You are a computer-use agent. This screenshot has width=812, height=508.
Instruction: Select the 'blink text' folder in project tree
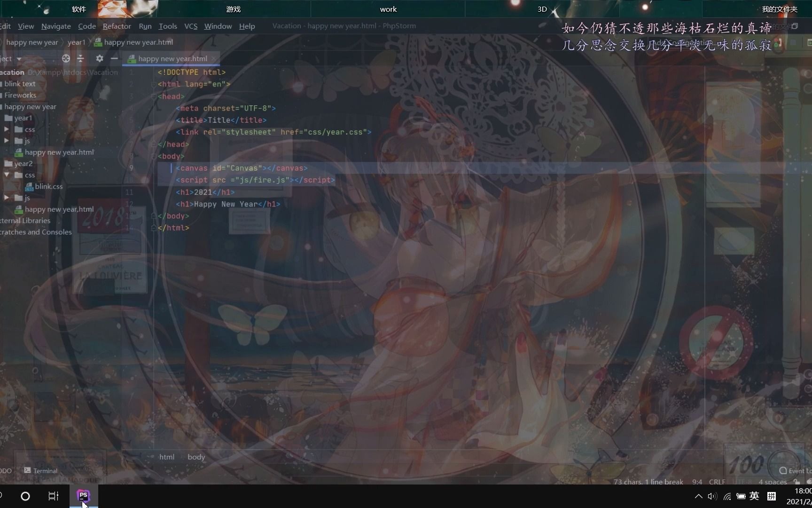20,84
